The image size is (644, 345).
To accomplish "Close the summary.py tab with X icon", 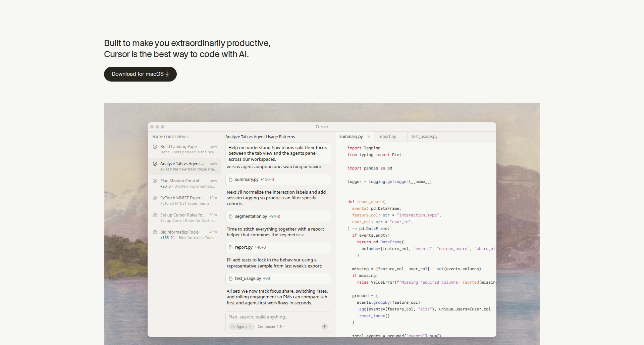I will (x=369, y=137).
